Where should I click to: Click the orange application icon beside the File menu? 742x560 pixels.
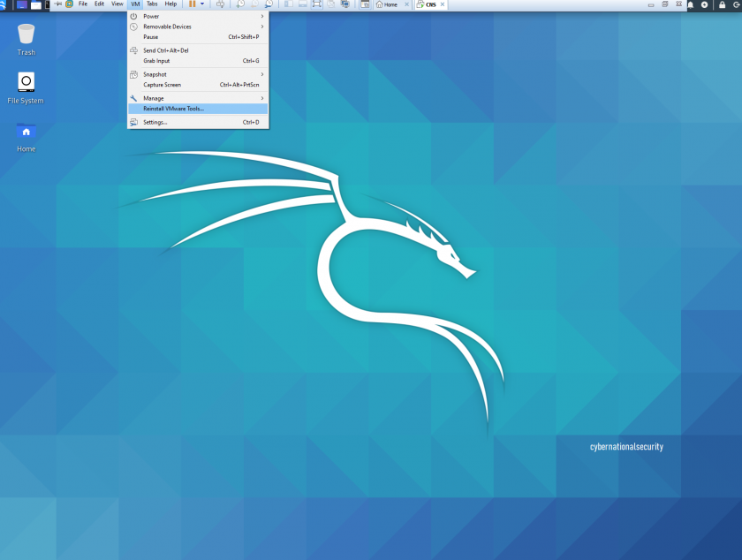[x=69, y=4]
